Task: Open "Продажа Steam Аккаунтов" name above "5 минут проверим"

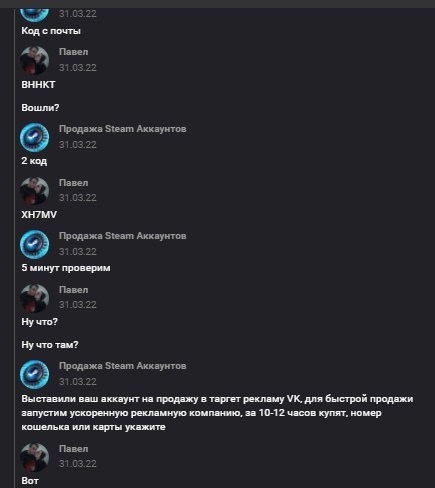Action: (123, 236)
